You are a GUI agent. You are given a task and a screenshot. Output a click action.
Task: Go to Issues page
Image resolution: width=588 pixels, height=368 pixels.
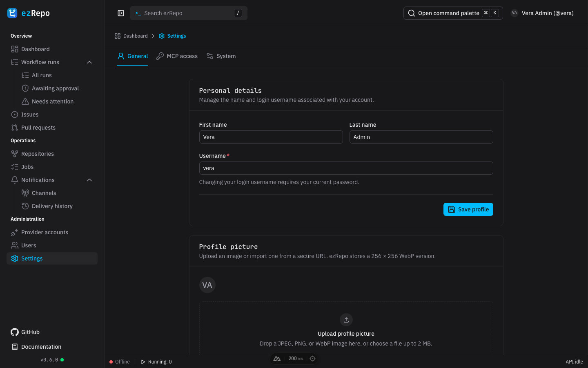click(52, 114)
